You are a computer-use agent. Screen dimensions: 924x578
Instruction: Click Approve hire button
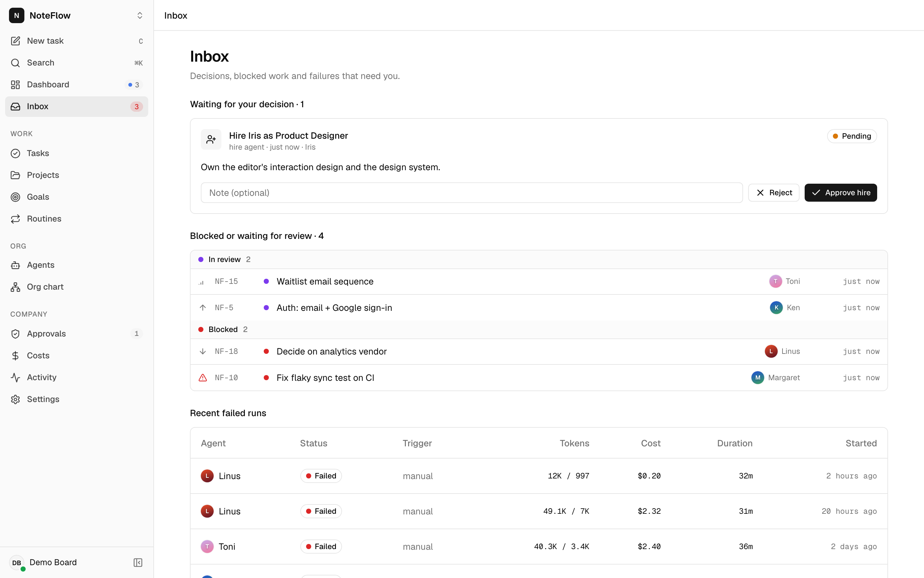(840, 193)
